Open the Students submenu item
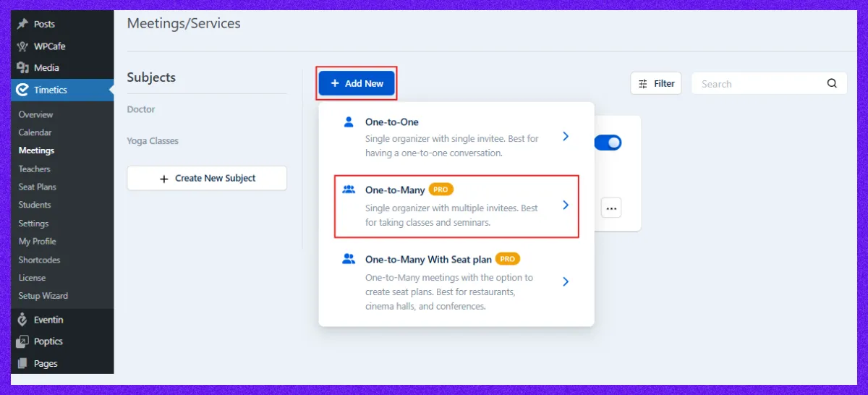Viewport: 868px width, 395px height. (x=35, y=205)
